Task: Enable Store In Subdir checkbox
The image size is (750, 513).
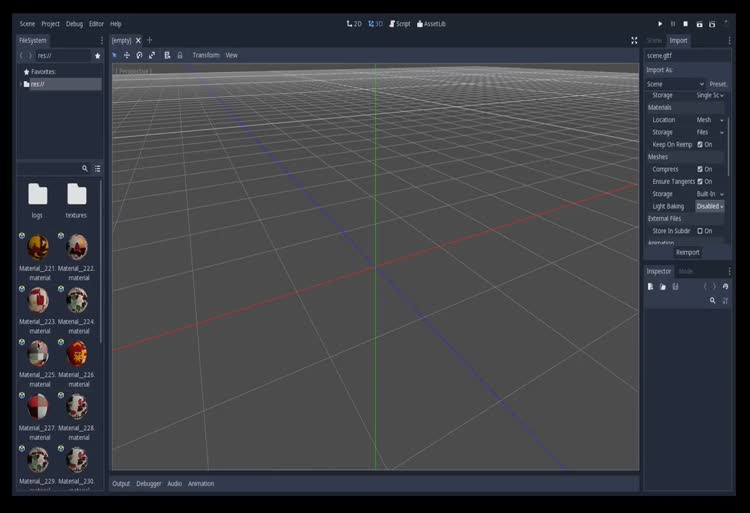Action: pos(700,231)
